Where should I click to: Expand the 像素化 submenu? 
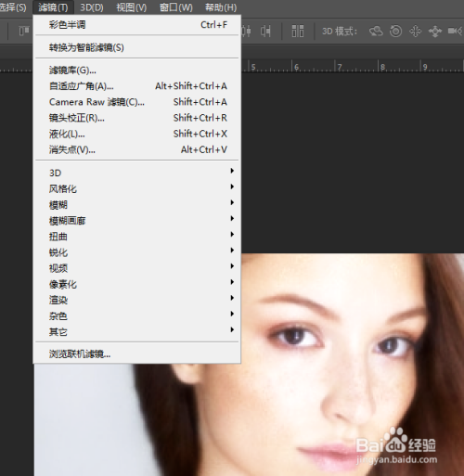point(137,284)
